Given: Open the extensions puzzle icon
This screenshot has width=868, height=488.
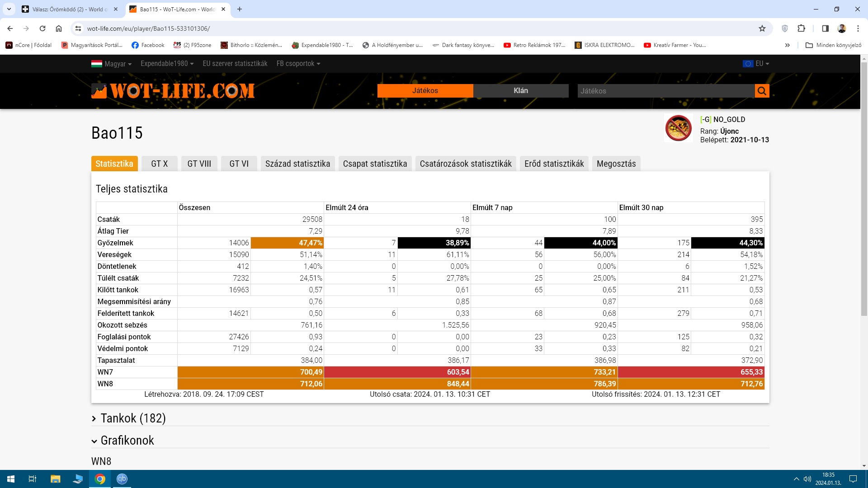Looking at the screenshot, I should pyautogui.click(x=801, y=28).
